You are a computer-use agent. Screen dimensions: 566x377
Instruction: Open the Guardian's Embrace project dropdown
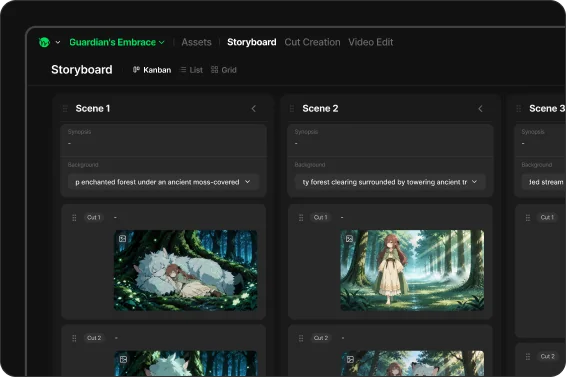(117, 42)
